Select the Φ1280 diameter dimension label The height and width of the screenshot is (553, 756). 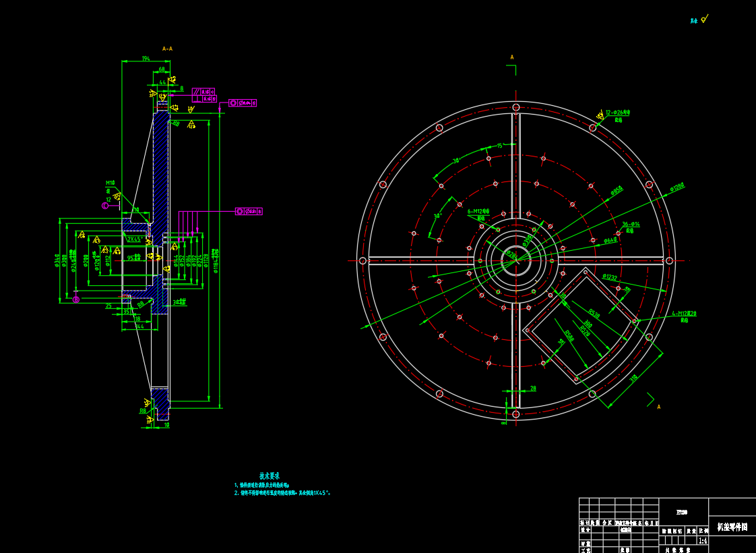click(677, 187)
